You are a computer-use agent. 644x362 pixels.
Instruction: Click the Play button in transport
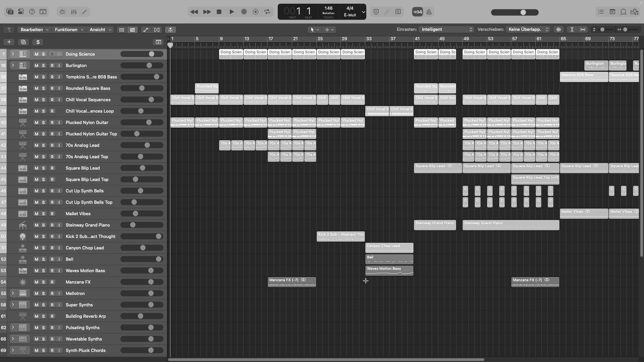click(231, 12)
